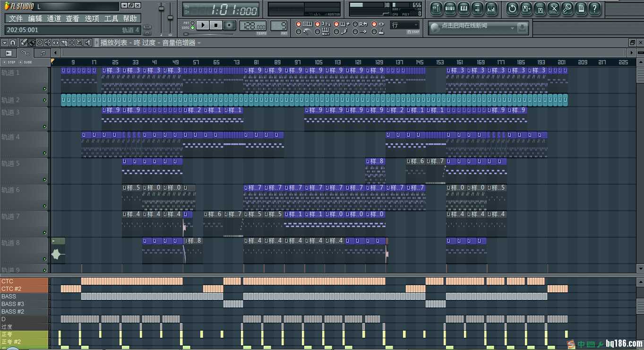
Task: Toggle the SLIDE mode button
Action: coord(26,62)
